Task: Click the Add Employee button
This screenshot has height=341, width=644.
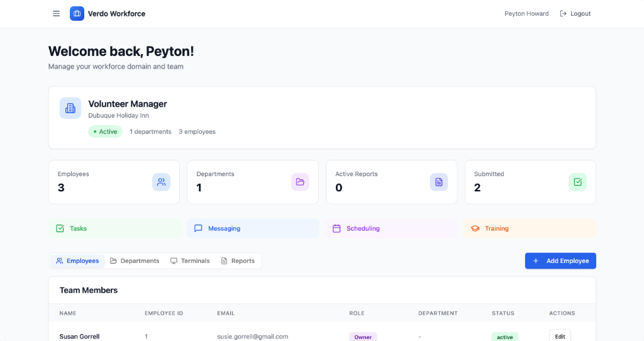Action: click(560, 261)
